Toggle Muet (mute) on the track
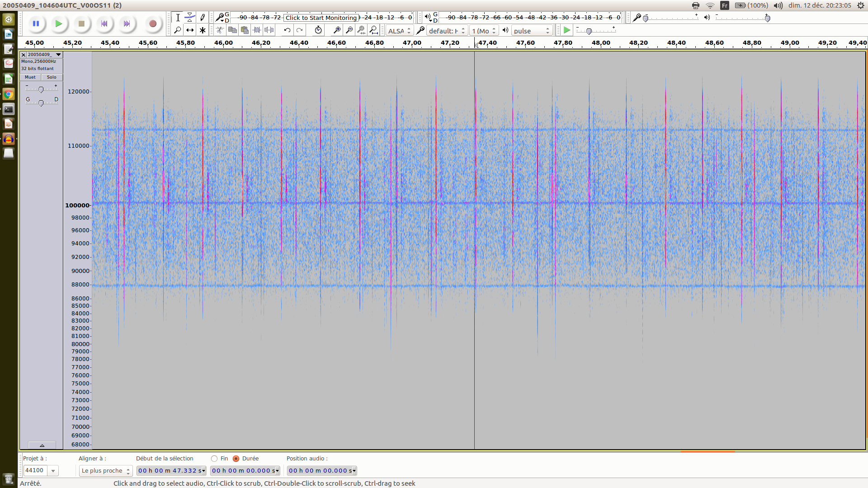 click(30, 77)
